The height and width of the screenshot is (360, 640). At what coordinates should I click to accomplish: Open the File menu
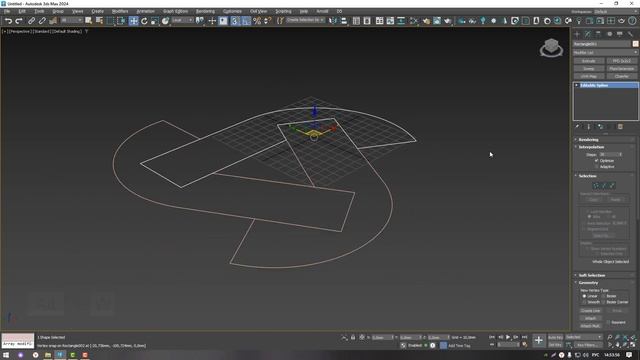(x=7, y=11)
